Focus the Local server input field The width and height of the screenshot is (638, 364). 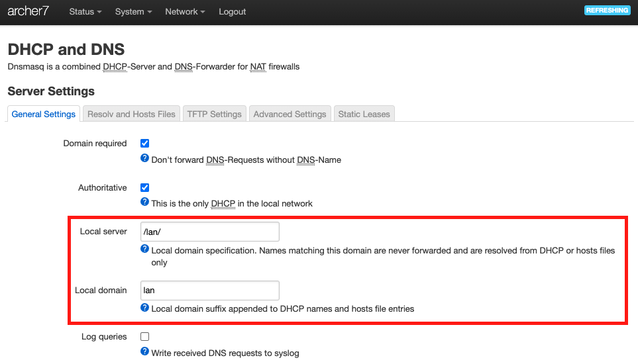click(210, 232)
